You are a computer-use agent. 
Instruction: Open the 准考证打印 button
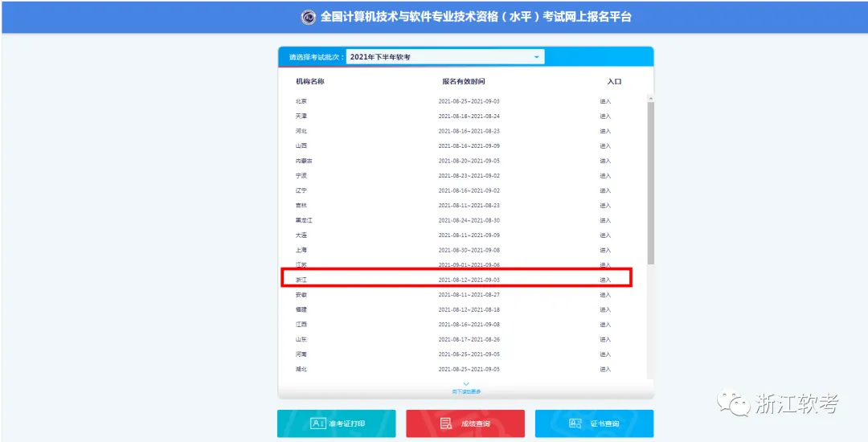tap(337, 424)
